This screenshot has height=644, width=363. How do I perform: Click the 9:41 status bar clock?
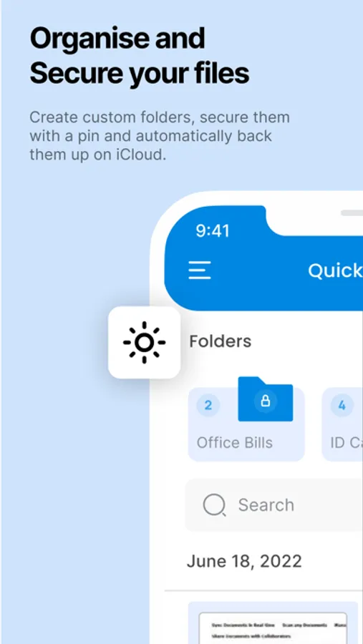(213, 231)
